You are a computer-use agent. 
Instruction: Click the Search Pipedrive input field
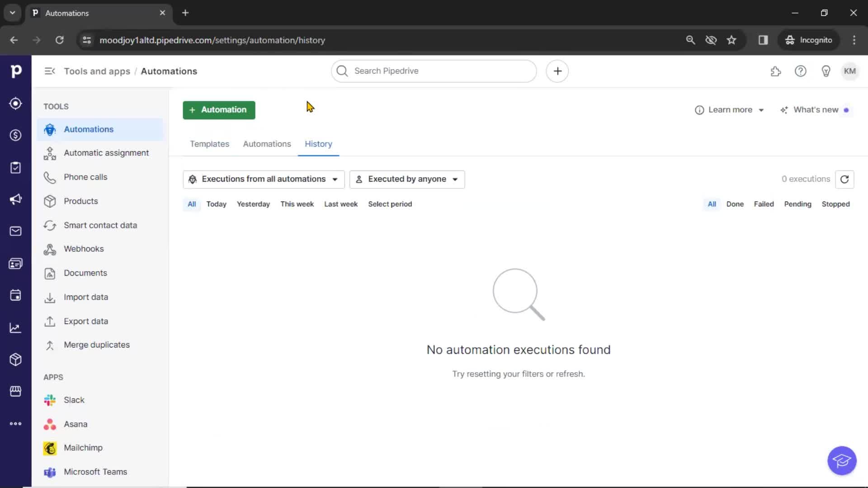434,70
